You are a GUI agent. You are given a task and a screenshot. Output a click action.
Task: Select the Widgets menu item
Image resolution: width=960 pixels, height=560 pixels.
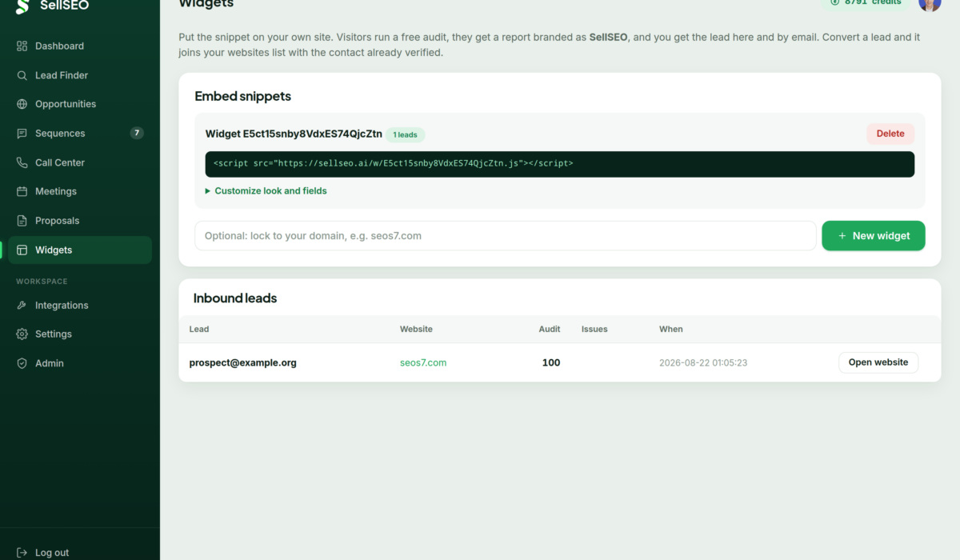(80, 250)
